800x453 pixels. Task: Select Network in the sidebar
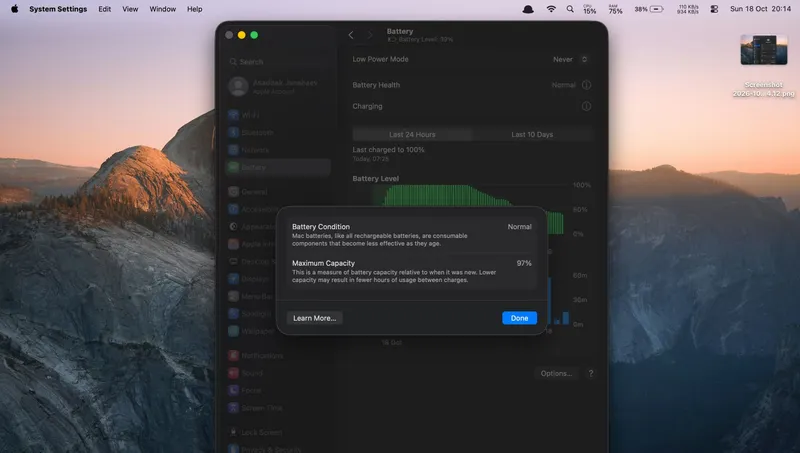click(278, 150)
